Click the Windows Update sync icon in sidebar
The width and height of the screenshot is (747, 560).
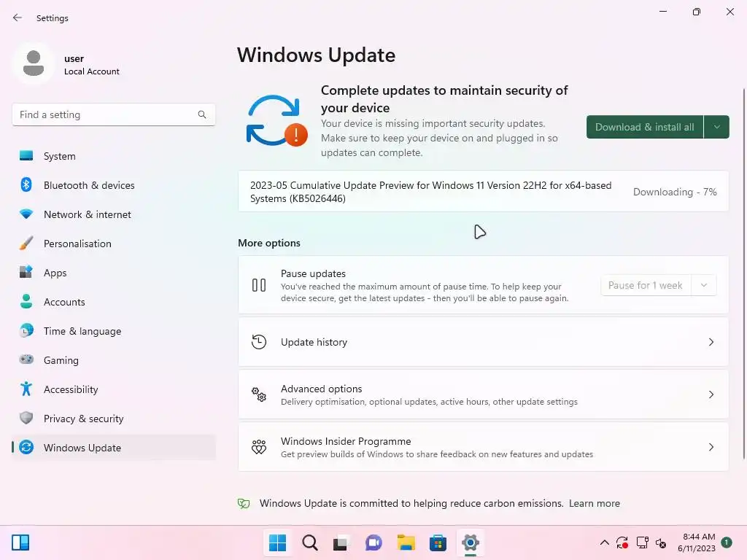click(x=26, y=447)
